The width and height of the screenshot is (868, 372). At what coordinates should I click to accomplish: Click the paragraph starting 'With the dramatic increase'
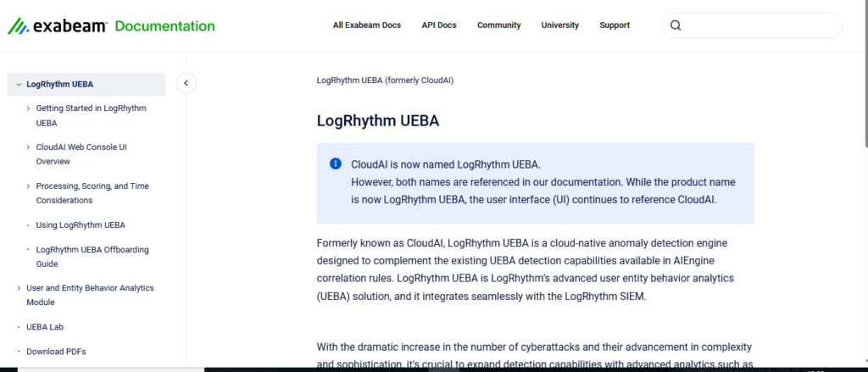point(536,355)
